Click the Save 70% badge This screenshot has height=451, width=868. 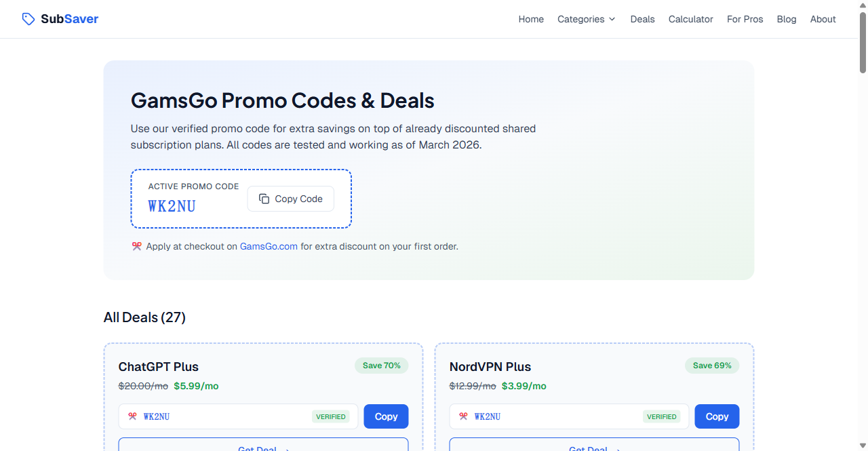pos(381,366)
